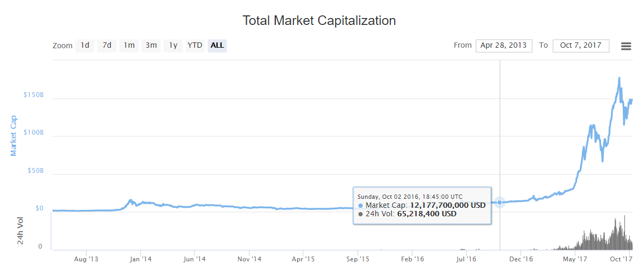Click the From date field
The width and height of the screenshot is (644, 273).
(503, 46)
